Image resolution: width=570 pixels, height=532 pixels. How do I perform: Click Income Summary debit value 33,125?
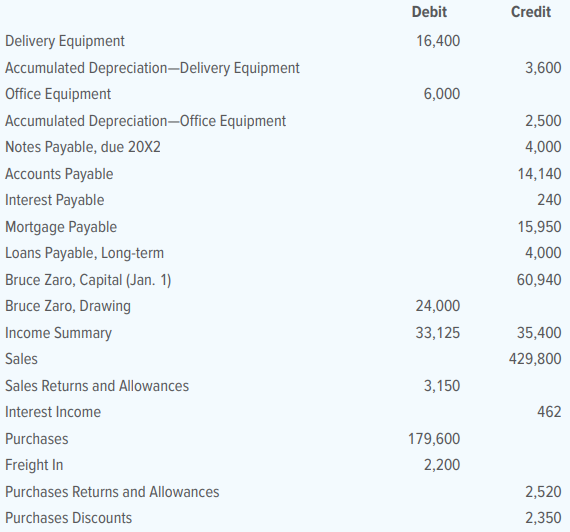click(438, 333)
